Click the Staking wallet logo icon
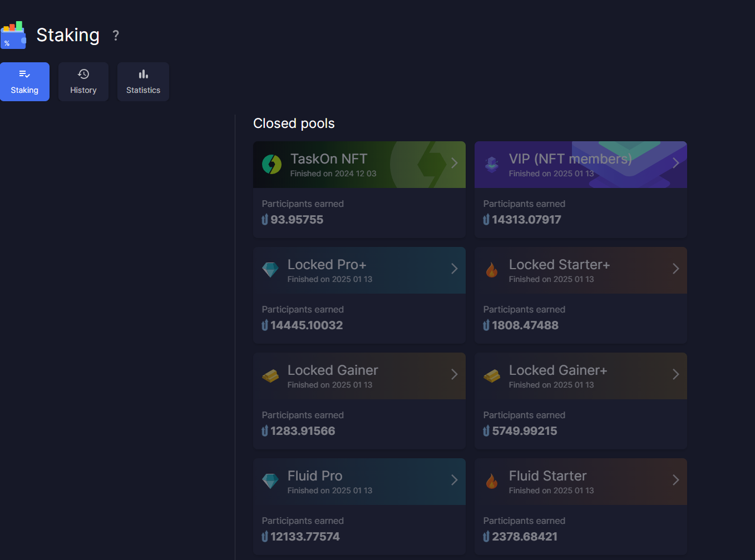Viewport: 755px width, 560px height. pos(13,35)
